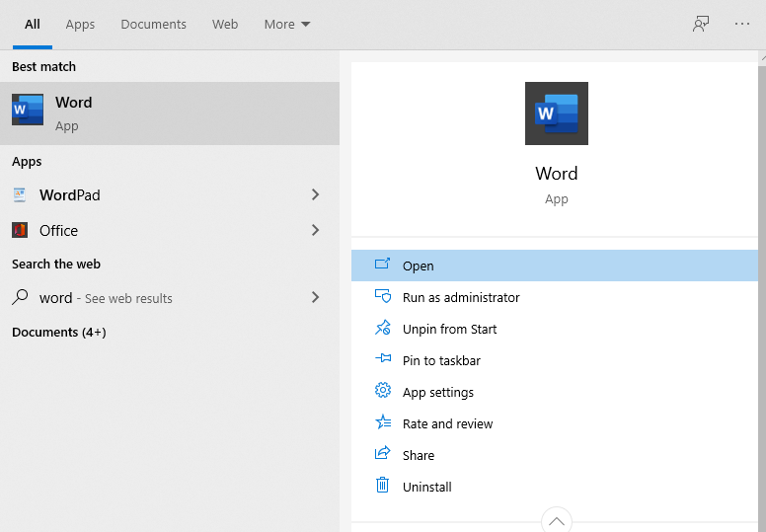Image resolution: width=766 pixels, height=532 pixels.
Task: Choose Rate and review
Action: click(555, 423)
